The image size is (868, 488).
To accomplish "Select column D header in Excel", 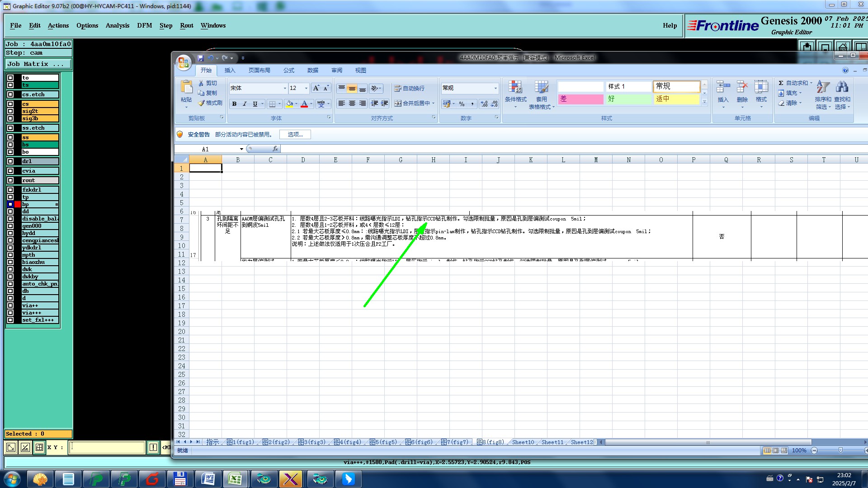I will pyautogui.click(x=303, y=160).
